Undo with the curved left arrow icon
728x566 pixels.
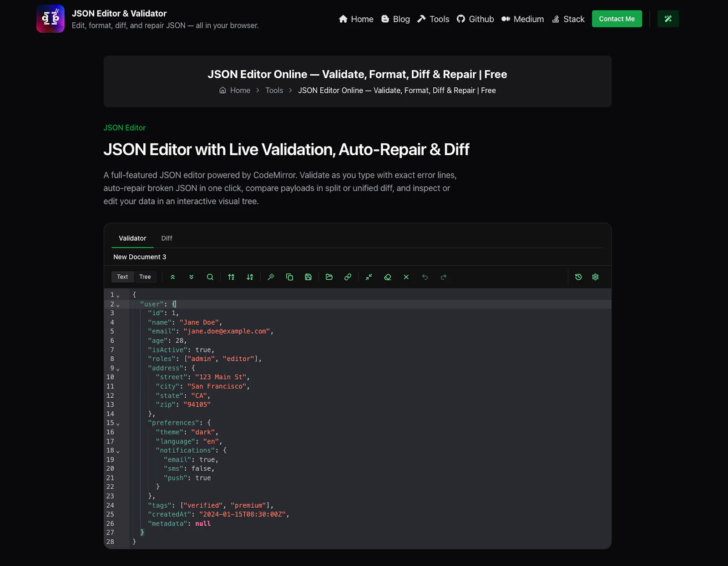point(425,277)
